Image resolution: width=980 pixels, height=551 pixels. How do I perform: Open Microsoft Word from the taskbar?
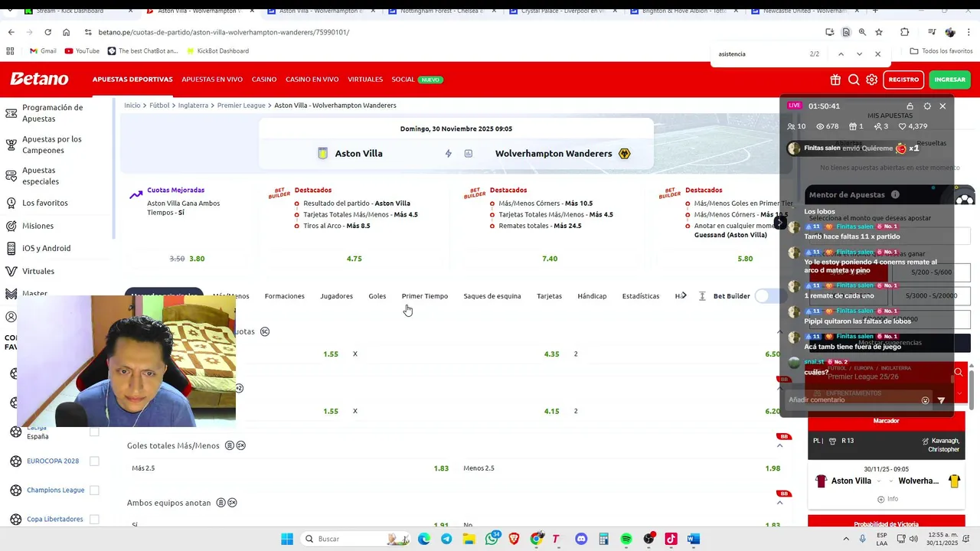pyautogui.click(x=694, y=539)
